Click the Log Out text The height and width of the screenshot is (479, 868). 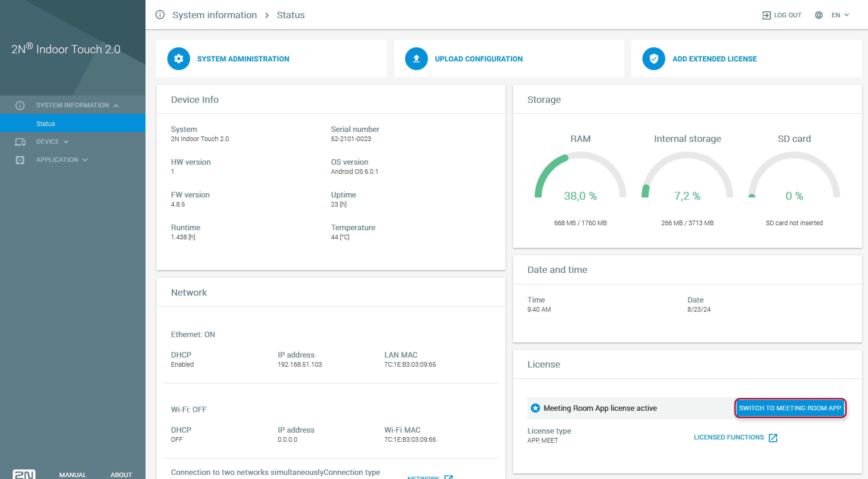[788, 15]
